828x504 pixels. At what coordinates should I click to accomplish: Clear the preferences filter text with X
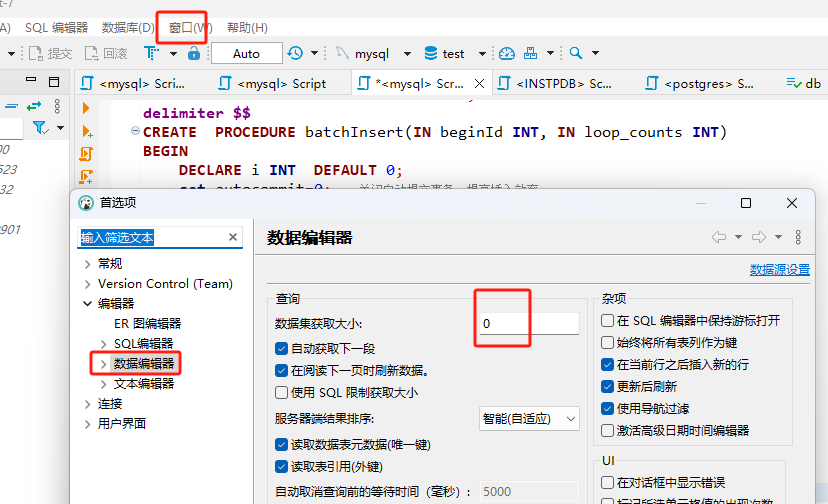233,237
